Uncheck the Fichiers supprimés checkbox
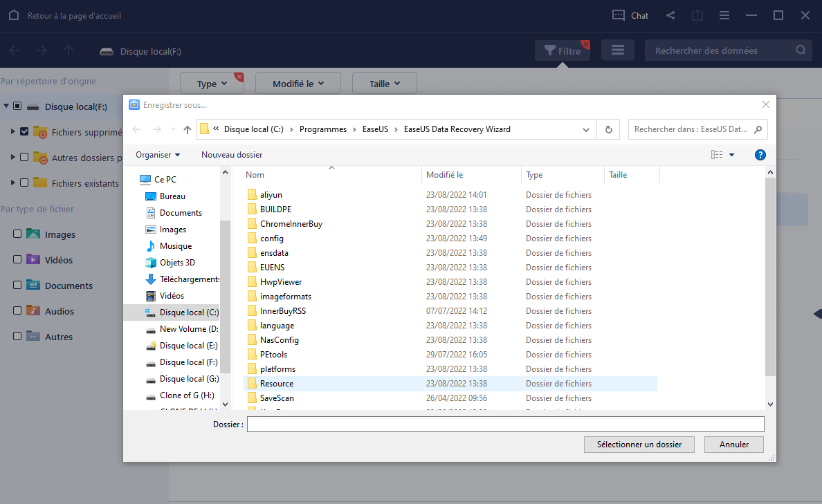Image resolution: width=822 pixels, height=504 pixels. (x=25, y=131)
